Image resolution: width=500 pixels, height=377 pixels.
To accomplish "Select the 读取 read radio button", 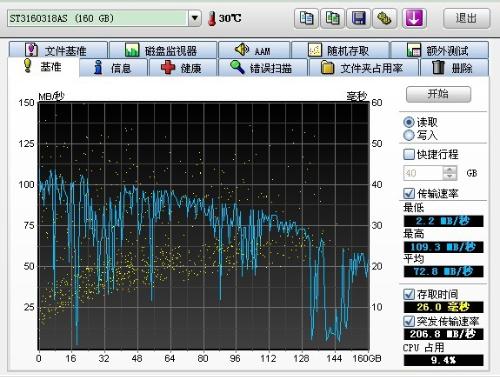I will click(409, 122).
